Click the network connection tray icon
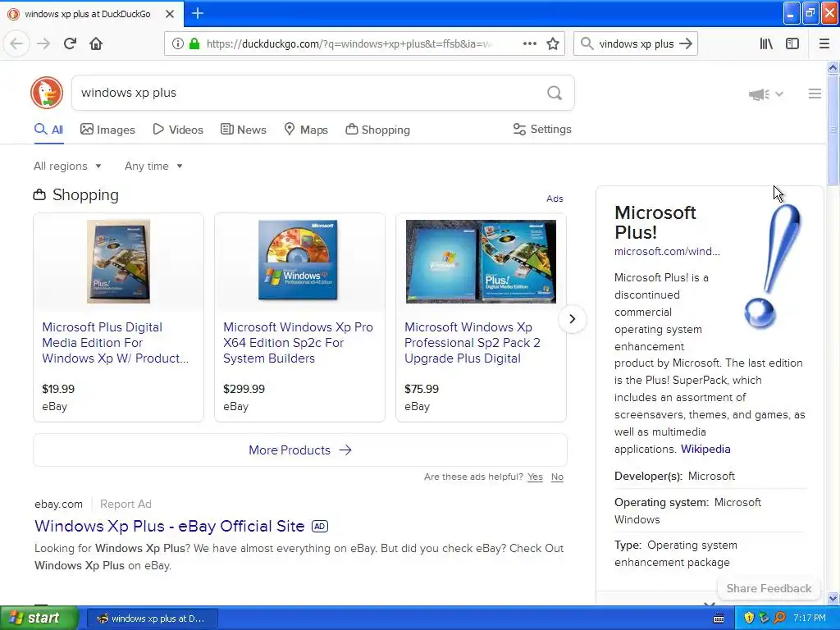The height and width of the screenshot is (630, 840). tap(764, 619)
